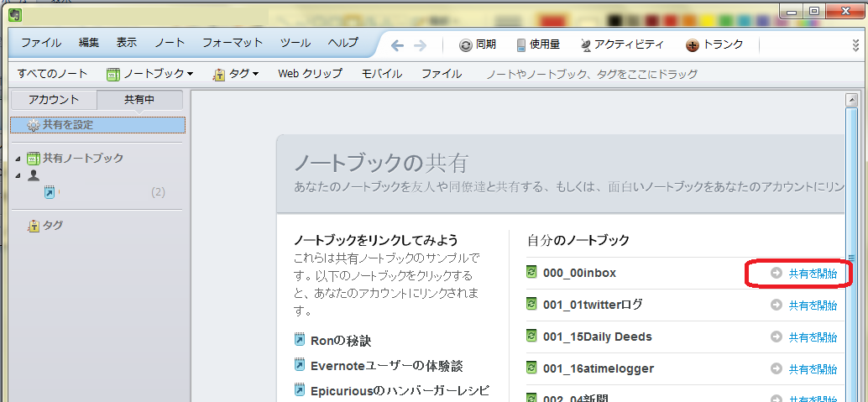
Task: Open the ファイル menu
Action: pyautogui.click(x=41, y=43)
